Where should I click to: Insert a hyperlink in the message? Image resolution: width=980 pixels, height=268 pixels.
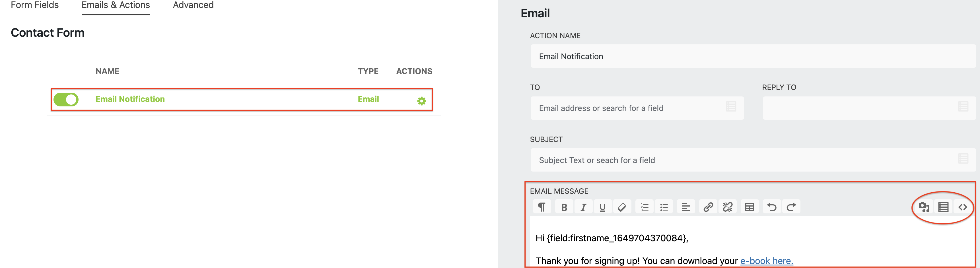tap(708, 207)
